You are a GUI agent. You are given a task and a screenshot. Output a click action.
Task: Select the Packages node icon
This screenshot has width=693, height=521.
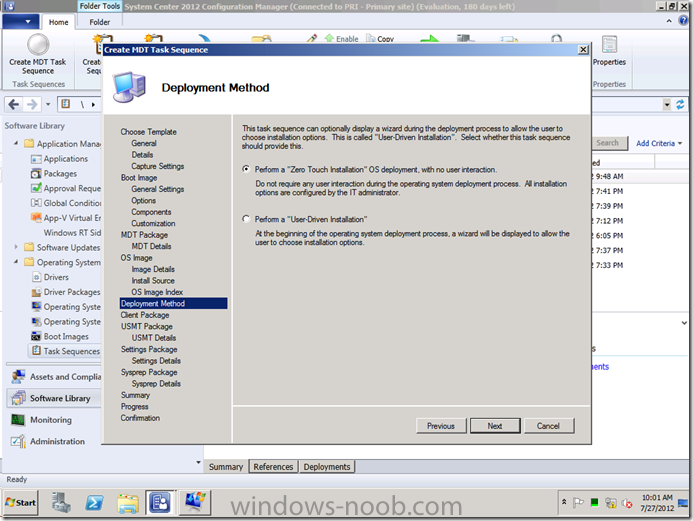point(36,174)
